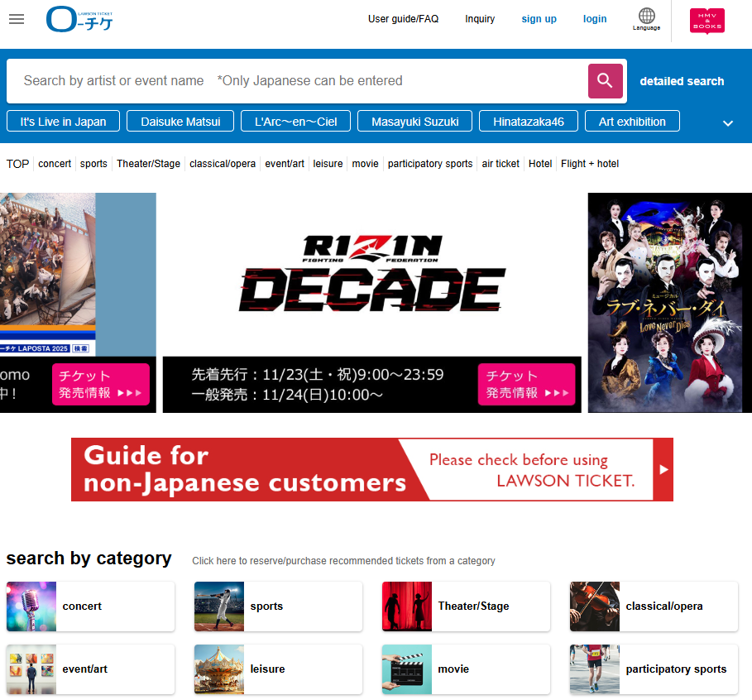752x700 pixels.
Task: Open event/art in the navigation bar
Action: tap(285, 164)
